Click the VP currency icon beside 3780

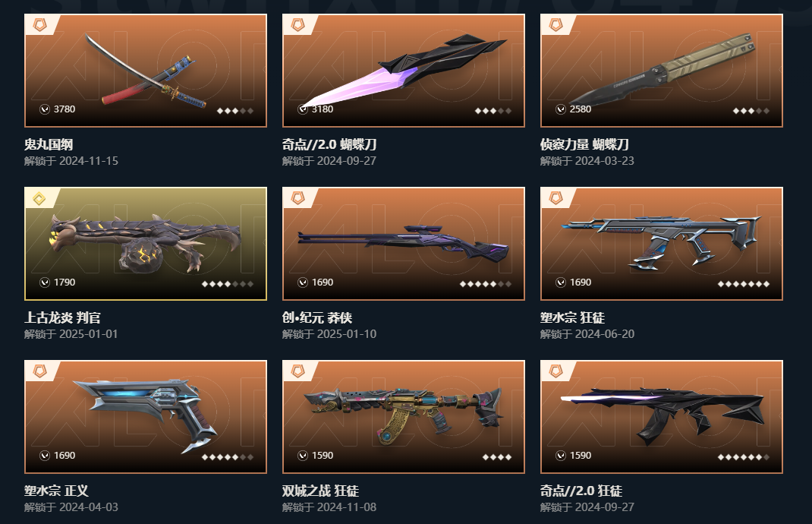[x=45, y=109]
